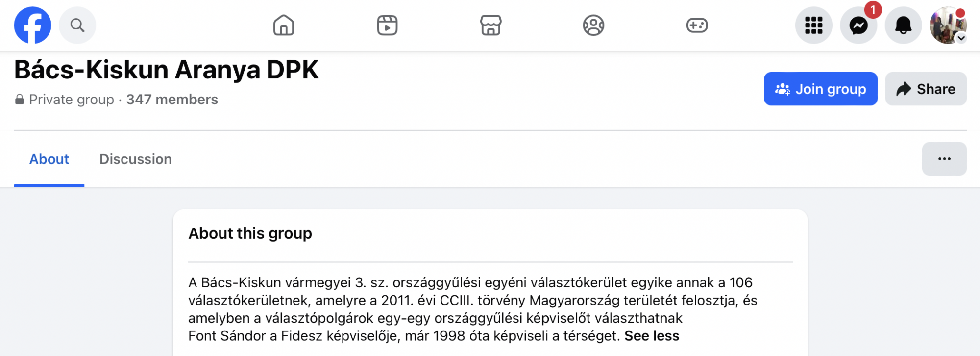The image size is (980, 356).
Task: Go to the Home feed icon
Action: [284, 25]
